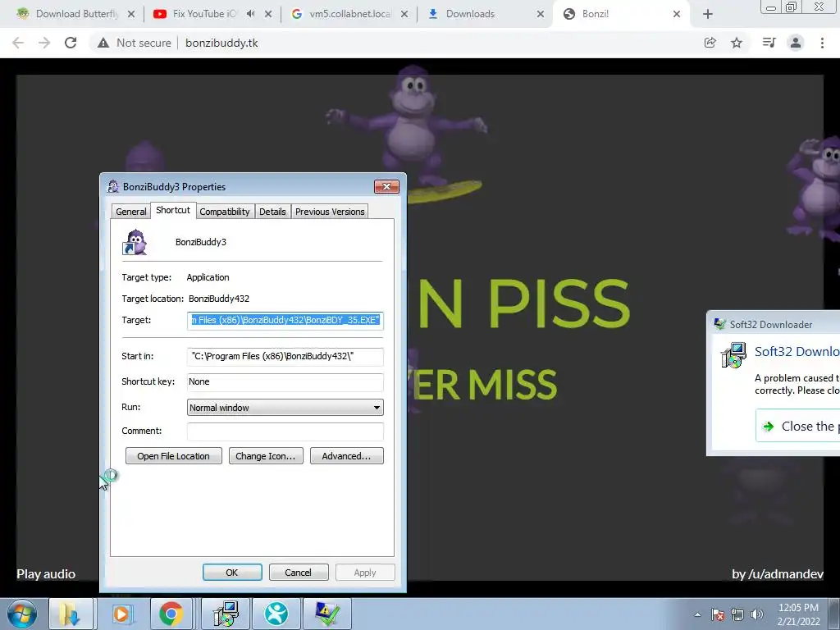Select the Shortcut tab
This screenshot has height=630, width=840.
[173, 210]
